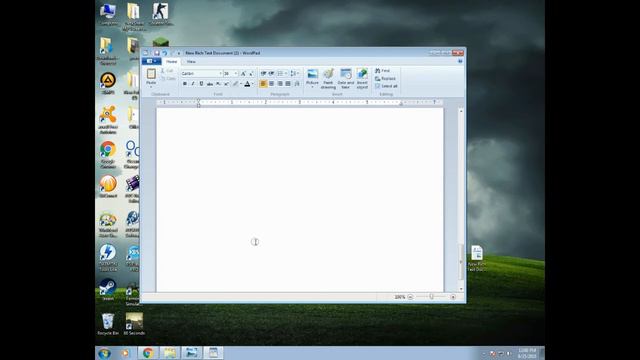Click the font color A swatch
The width and height of the screenshot is (640, 360).
(247, 84)
